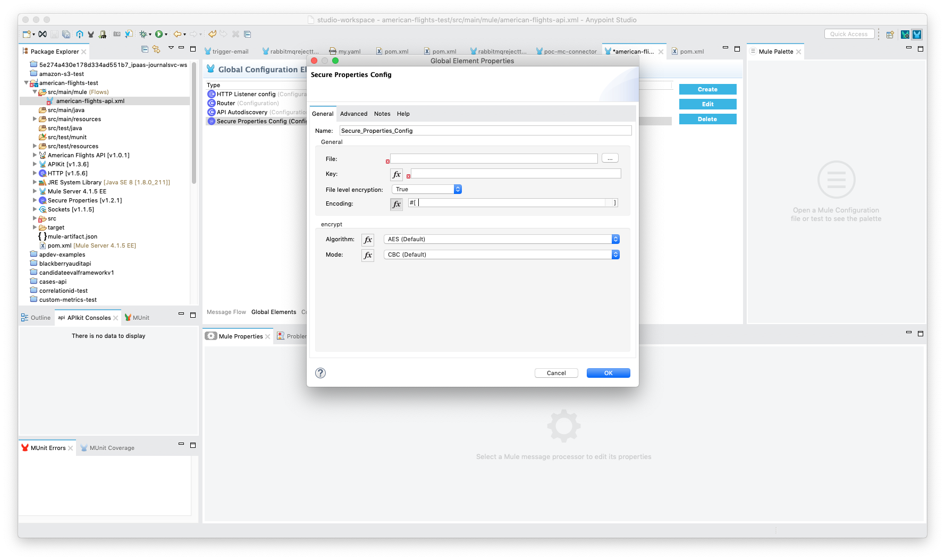Click Link with Editor in Package Explorer
The height and width of the screenshot is (560, 945).
click(x=156, y=49)
